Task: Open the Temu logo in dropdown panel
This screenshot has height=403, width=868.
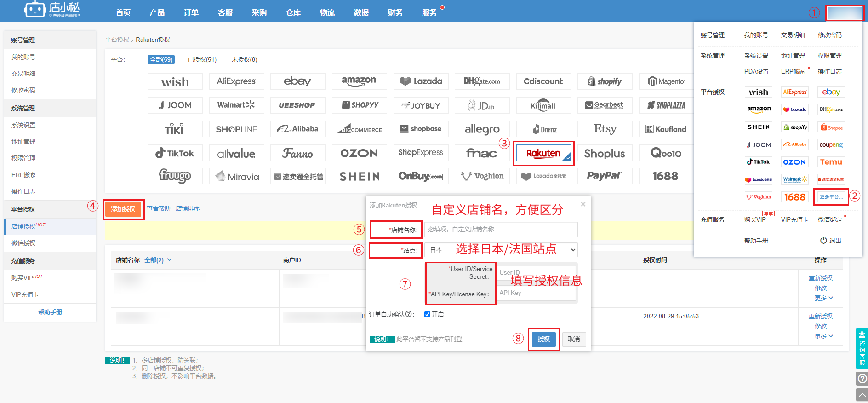Action: pyautogui.click(x=831, y=162)
